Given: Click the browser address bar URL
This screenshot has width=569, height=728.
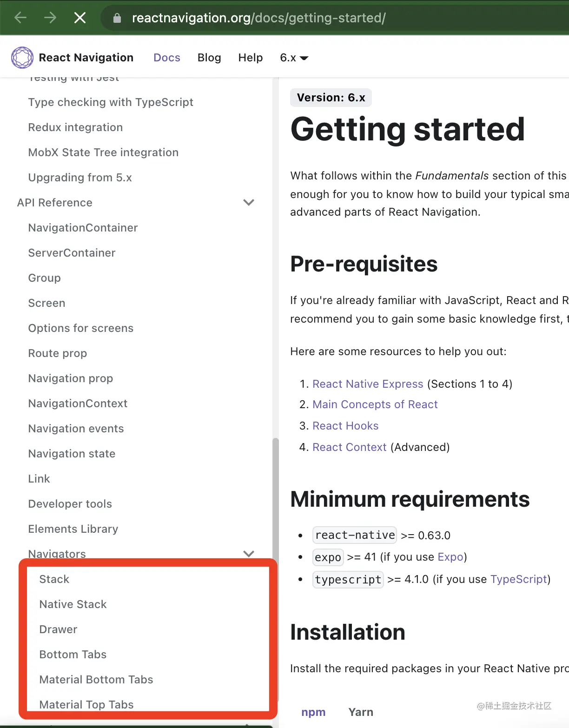Looking at the screenshot, I should coord(258,18).
